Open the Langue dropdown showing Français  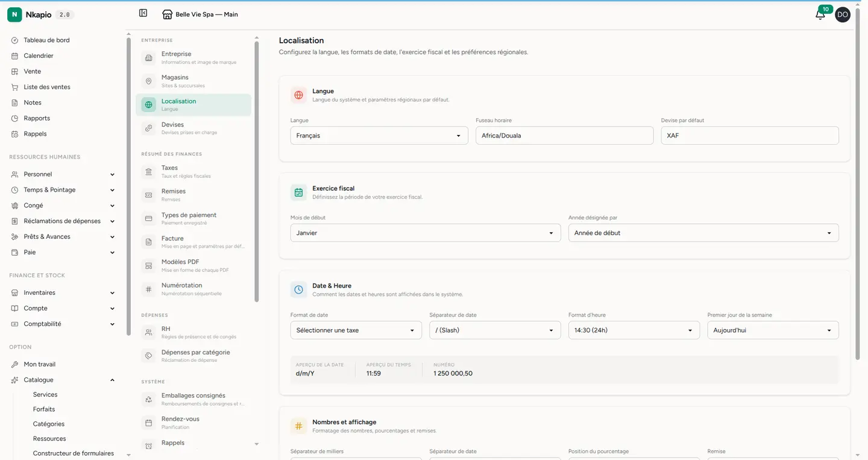click(x=379, y=136)
